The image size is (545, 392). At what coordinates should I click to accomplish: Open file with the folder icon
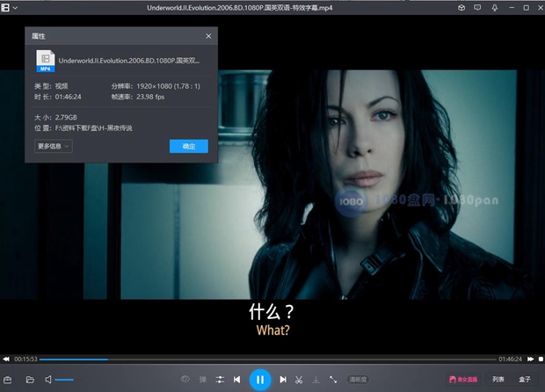click(x=29, y=380)
